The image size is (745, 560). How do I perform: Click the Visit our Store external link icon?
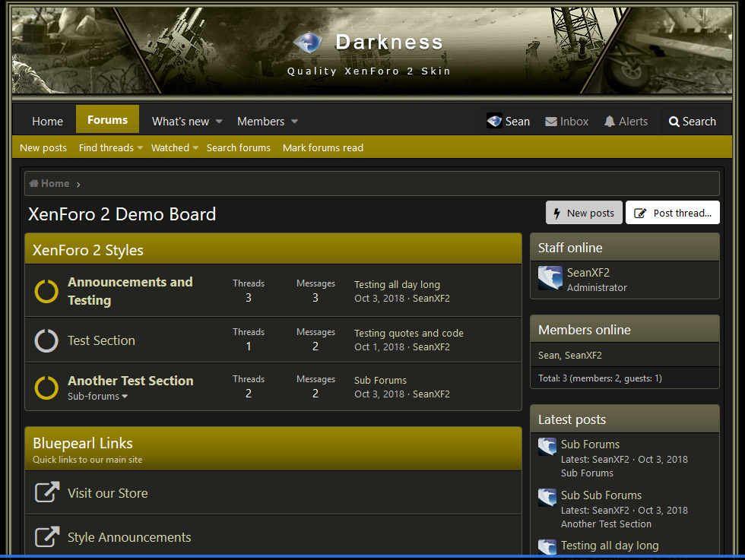coord(46,492)
